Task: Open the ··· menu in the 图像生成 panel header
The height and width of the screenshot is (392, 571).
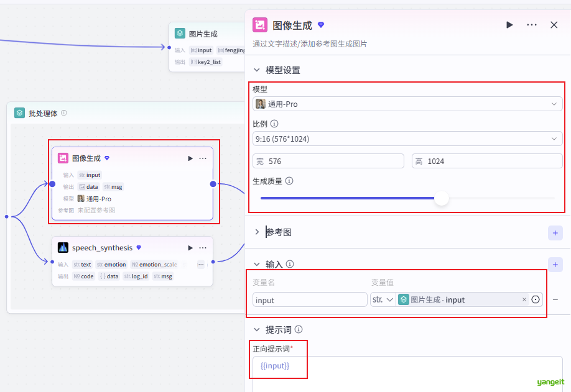Action: click(x=531, y=25)
